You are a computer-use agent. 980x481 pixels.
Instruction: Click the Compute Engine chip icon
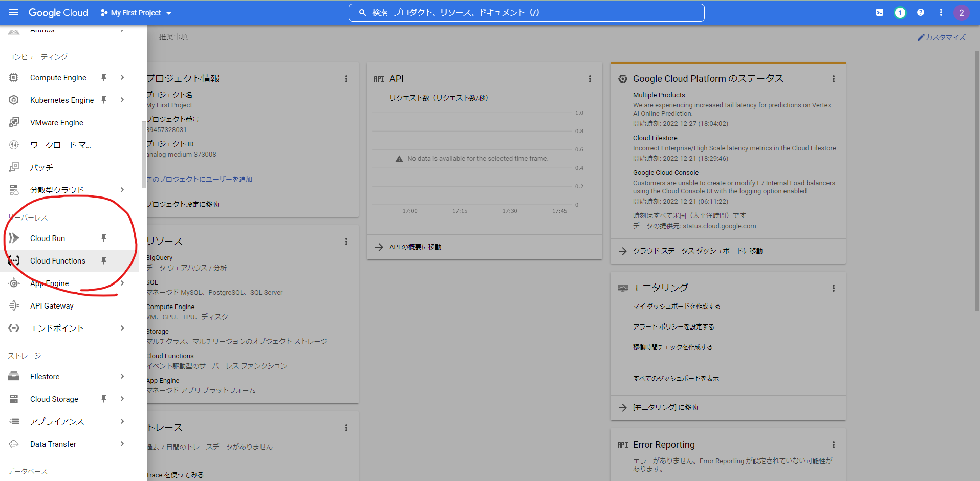point(14,77)
